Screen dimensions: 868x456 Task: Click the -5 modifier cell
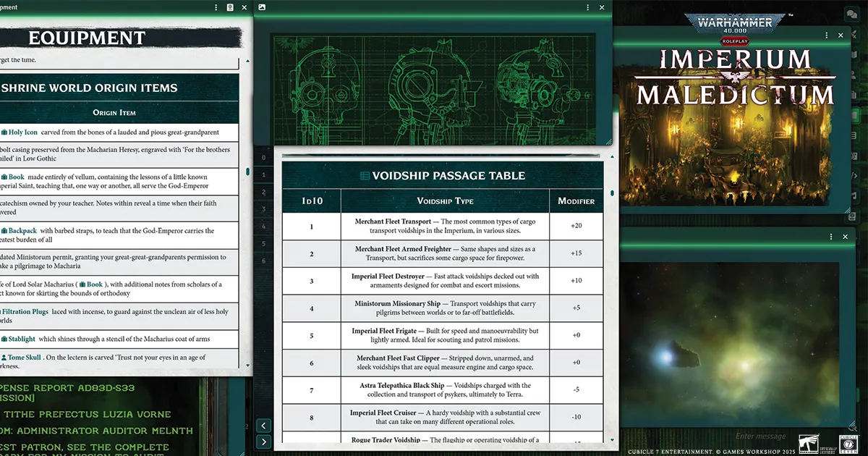point(576,391)
